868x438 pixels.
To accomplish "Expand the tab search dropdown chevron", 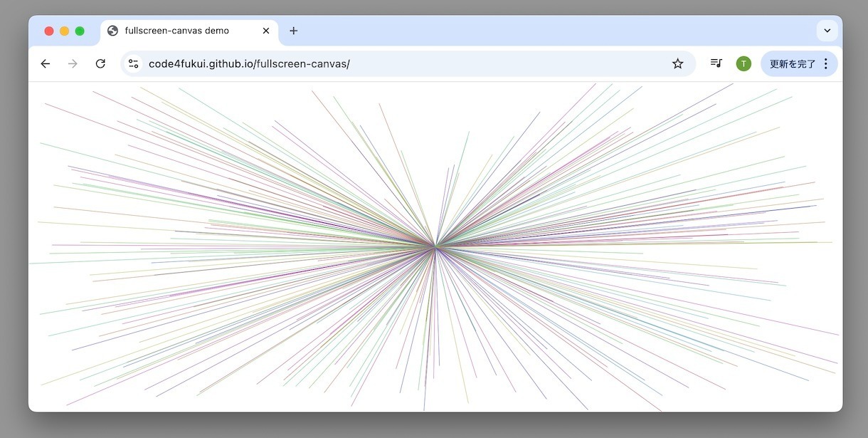I will click(827, 31).
